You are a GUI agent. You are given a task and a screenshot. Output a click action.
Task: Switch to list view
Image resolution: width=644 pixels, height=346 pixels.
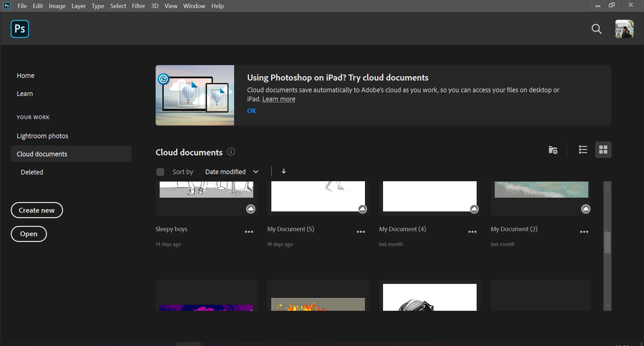click(583, 150)
